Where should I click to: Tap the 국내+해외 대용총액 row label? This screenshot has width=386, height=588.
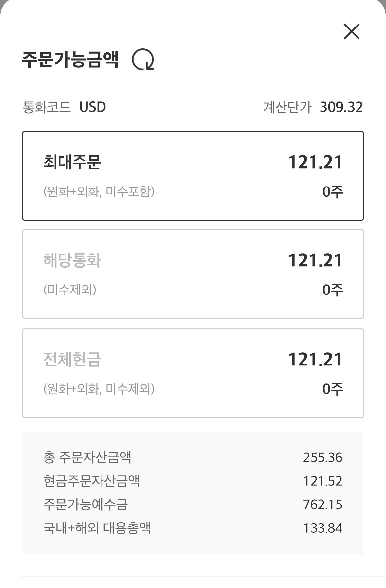(97, 528)
